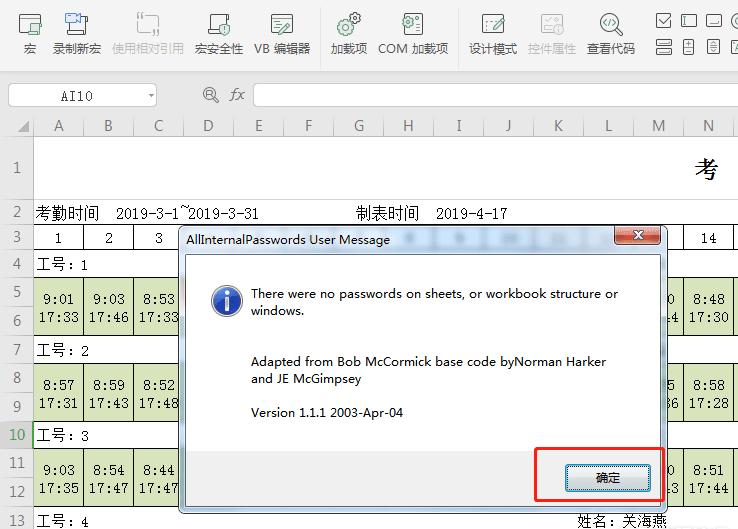Insert a scroll bar control
The width and height of the screenshot is (738, 529).
click(714, 47)
